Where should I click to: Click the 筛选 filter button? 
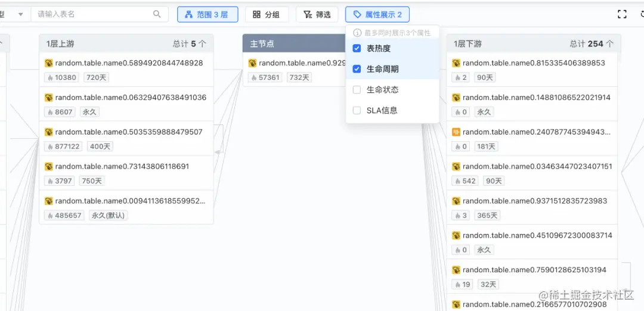point(317,14)
